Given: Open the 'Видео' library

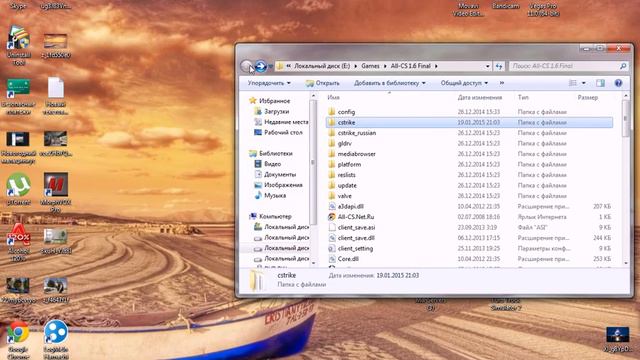Looking at the screenshot, I should pos(272,164).
